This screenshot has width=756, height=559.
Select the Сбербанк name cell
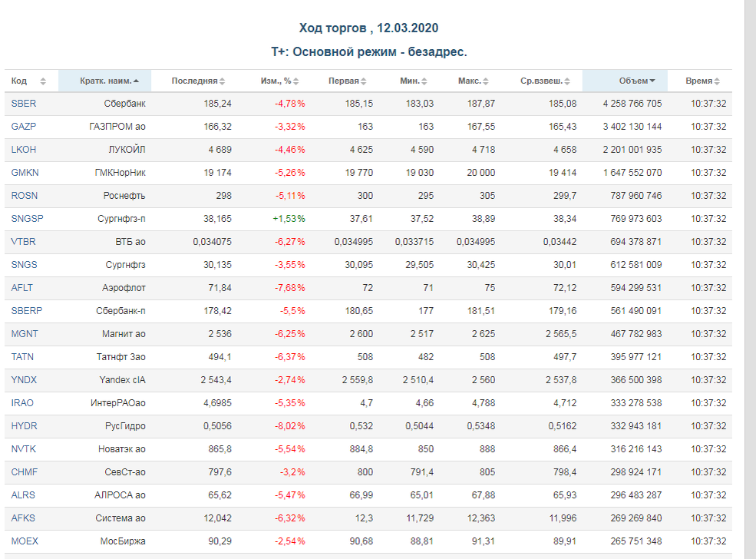pos(124,104)
